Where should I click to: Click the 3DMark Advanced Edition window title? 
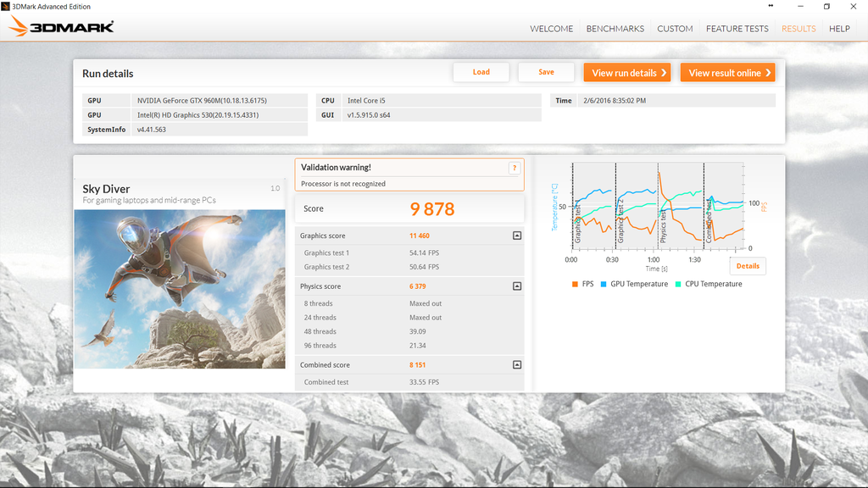pos(52,7)
